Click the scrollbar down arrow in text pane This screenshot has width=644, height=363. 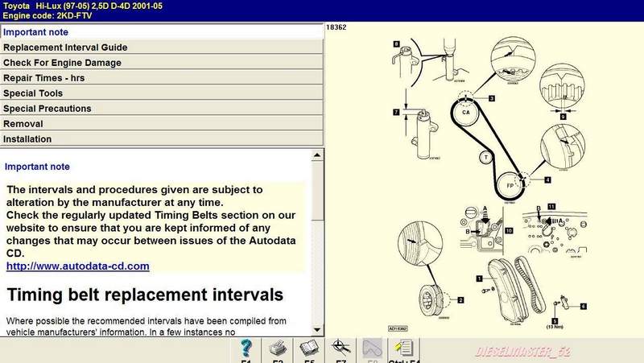[317, 330]
